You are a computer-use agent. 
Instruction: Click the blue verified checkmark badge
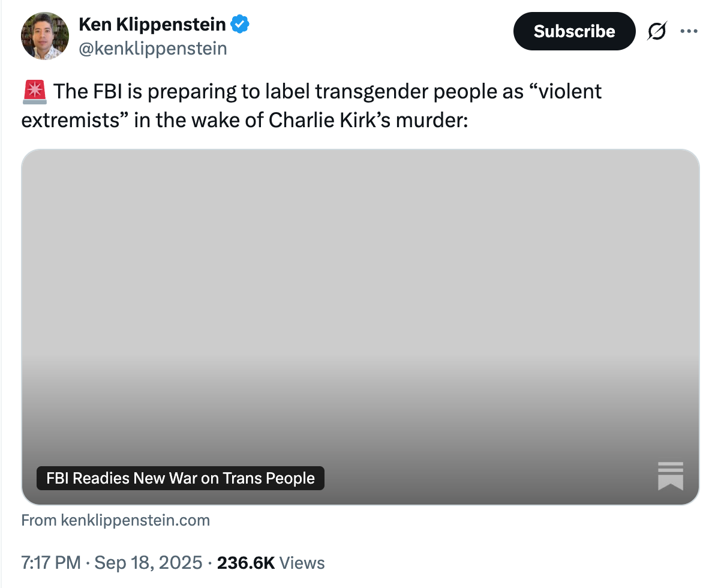(240, 25)
